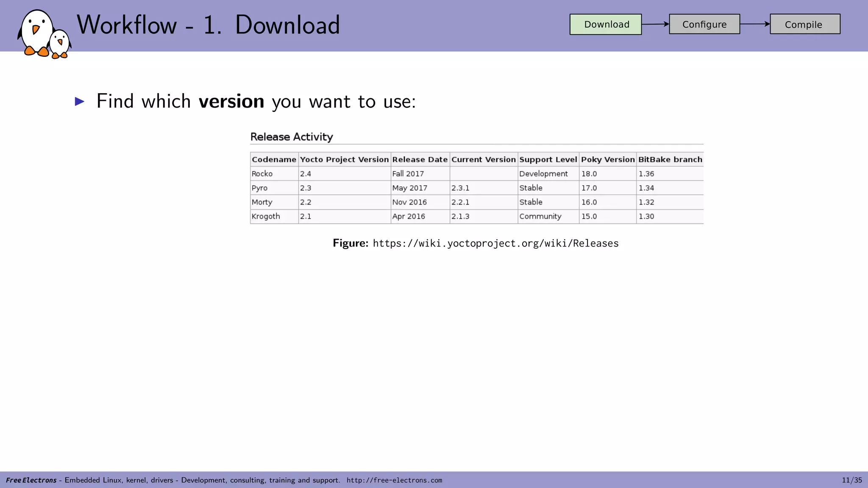The width and height of the screenshot is (868, 488).
Task: Click the 15.0 Poky version cell
Action: 608,216
